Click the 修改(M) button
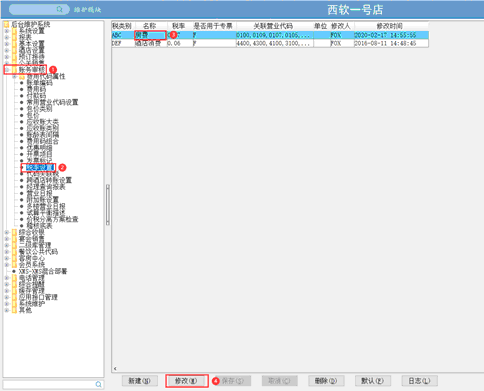484x391 pixels. click(x=186, y=381)
